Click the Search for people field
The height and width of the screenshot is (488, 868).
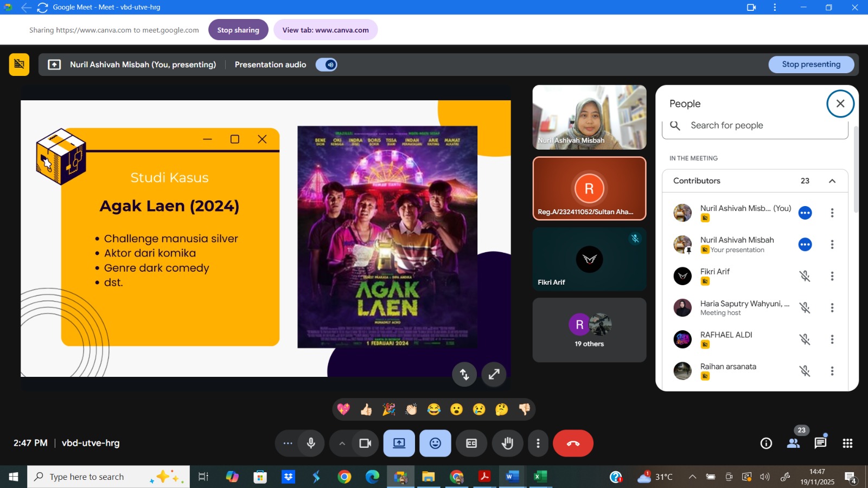point(759,126)
